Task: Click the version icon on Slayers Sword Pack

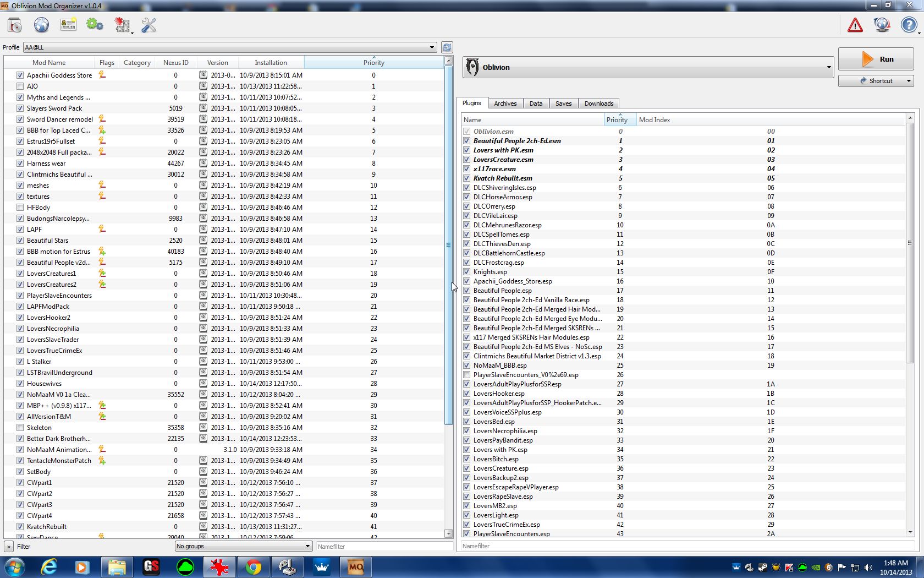Action: pos(203,108)
